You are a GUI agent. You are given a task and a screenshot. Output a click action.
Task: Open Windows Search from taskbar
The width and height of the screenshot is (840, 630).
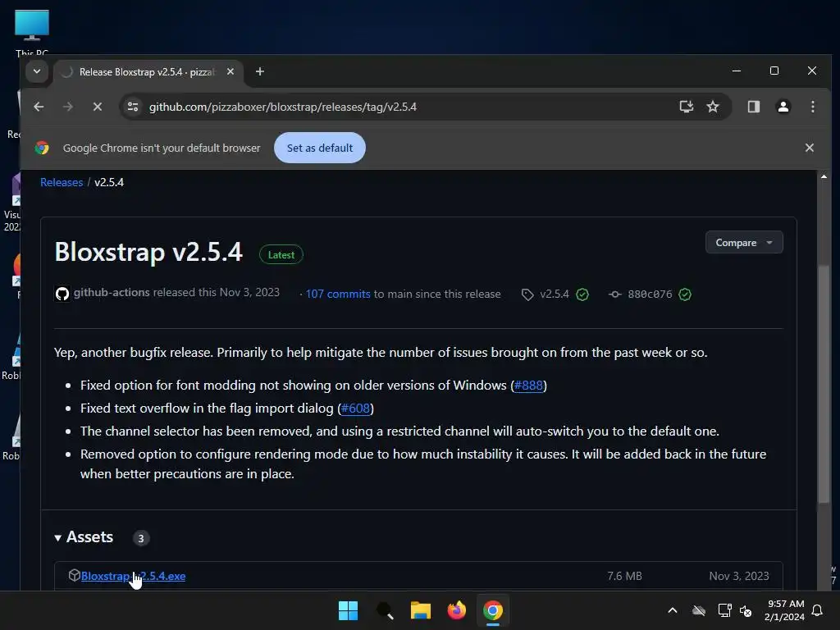pos(385,610)
